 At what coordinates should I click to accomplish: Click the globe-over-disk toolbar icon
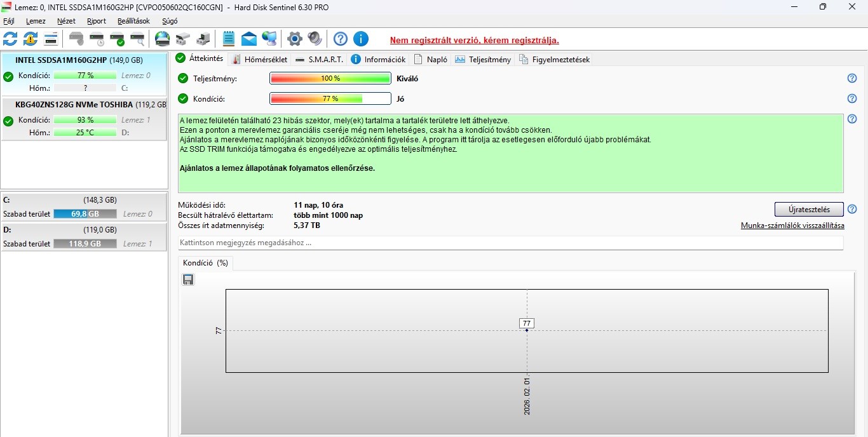[163, 39]
